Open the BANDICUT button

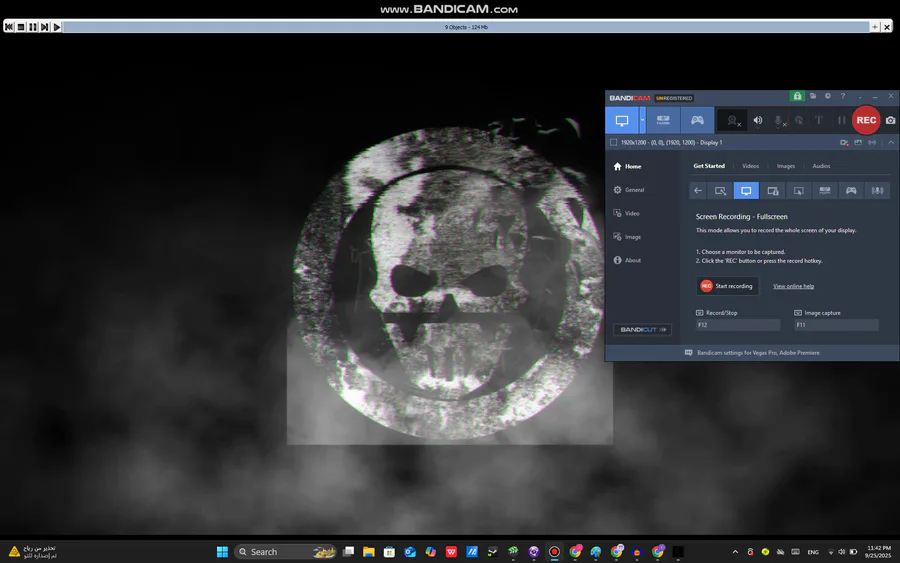point(642,329)
